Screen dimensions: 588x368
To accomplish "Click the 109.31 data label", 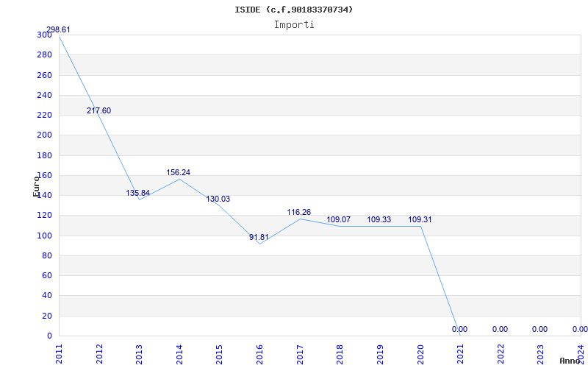I will click(420, 219).
